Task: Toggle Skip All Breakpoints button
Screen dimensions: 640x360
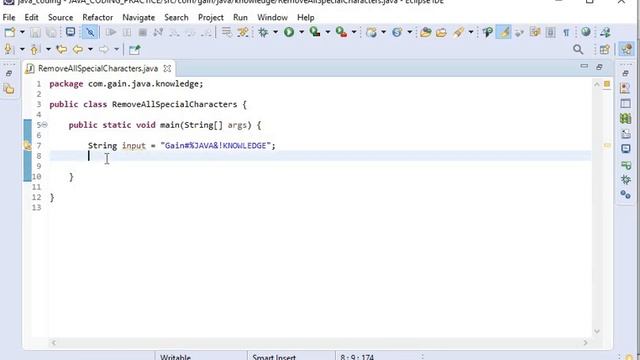Action: pos(90,32)
